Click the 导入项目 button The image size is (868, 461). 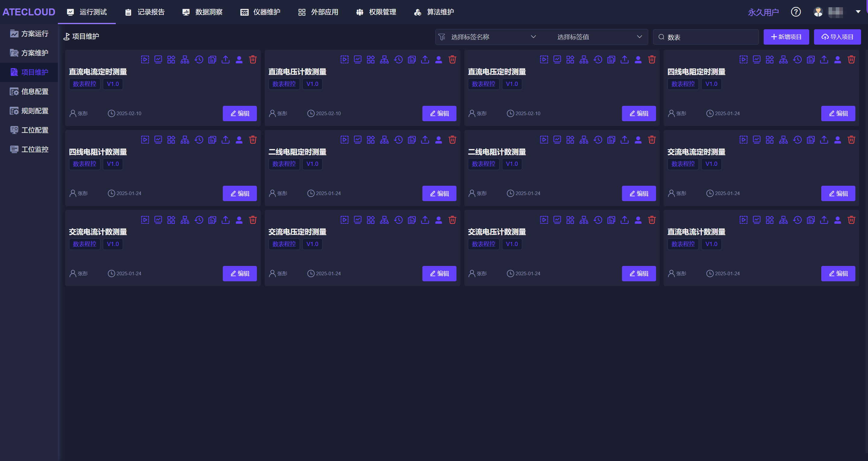point(837,37)
